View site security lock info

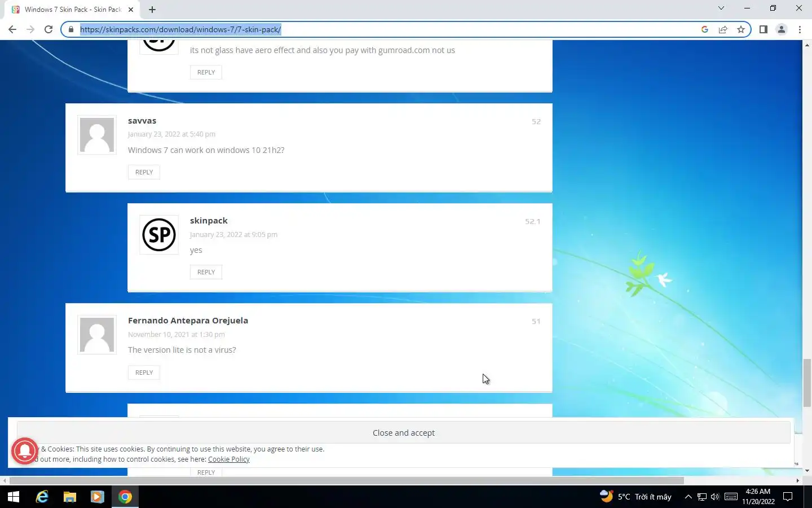pos(70,29)
